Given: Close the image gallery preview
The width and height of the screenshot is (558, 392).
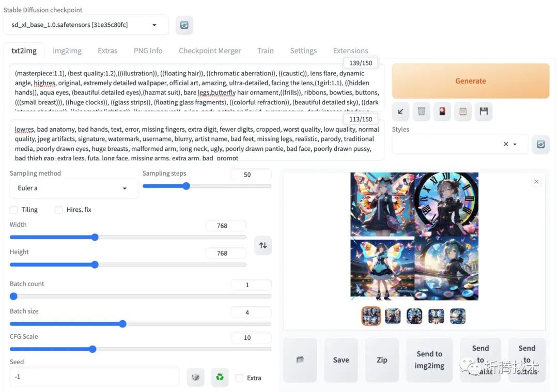Looking at the screenshot, I should pos(536,182).
